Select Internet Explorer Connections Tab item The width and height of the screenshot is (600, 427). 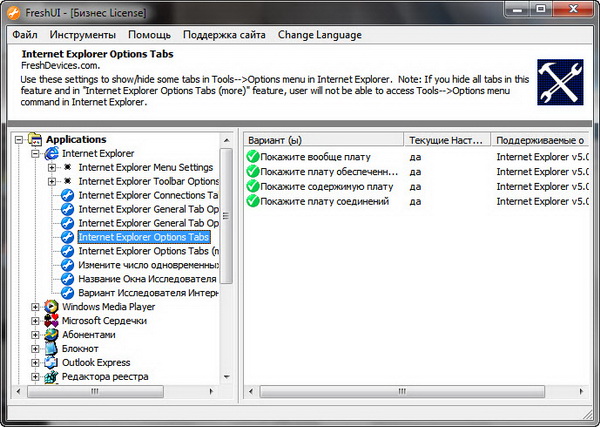[147, 195]
